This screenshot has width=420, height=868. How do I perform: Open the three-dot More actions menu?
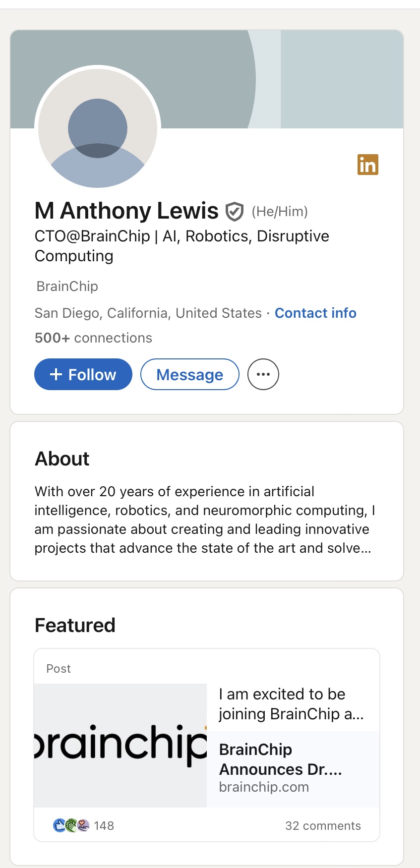(x=263, y=374)
